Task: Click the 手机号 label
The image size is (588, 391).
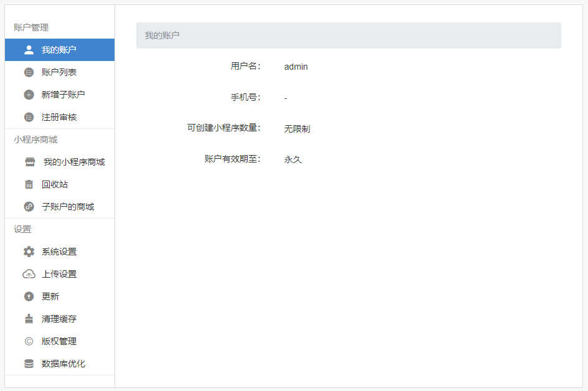Action: (246, 98)
